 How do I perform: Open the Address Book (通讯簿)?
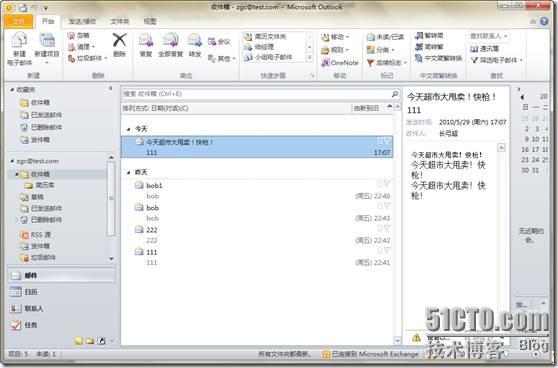tap(485, 49)
